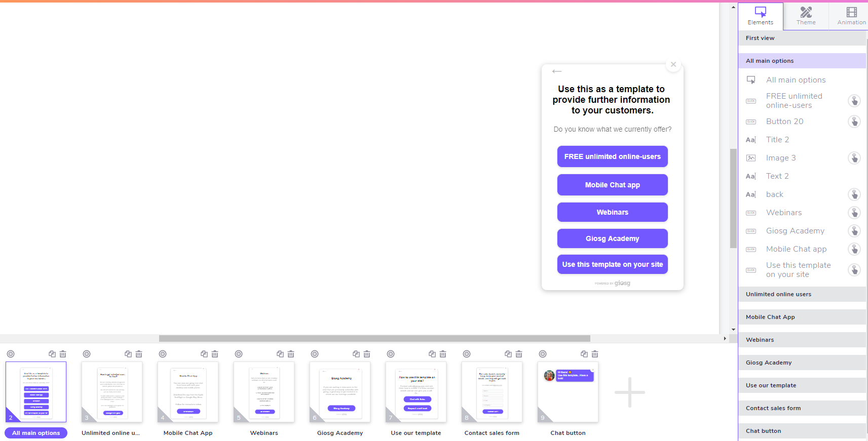Select Button 20 element in list
Screen dimensions: 868x441
[784, 122]
